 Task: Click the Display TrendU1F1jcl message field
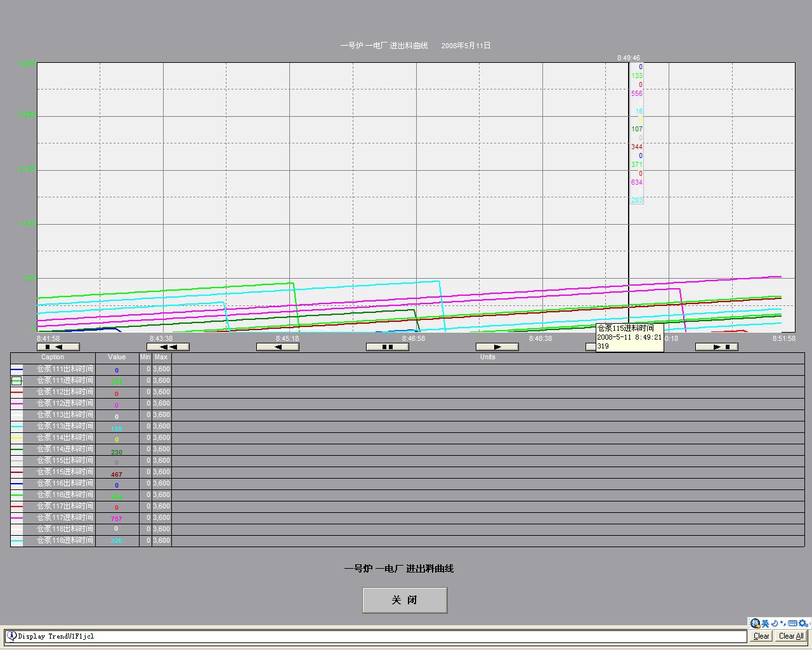[x=374, y=636]
